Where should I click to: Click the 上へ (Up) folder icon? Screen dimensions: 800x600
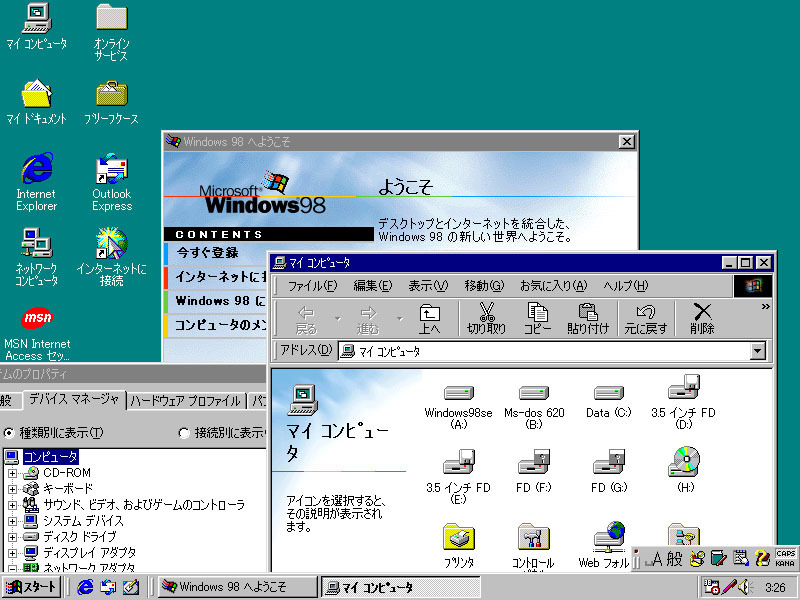point(429,318)
